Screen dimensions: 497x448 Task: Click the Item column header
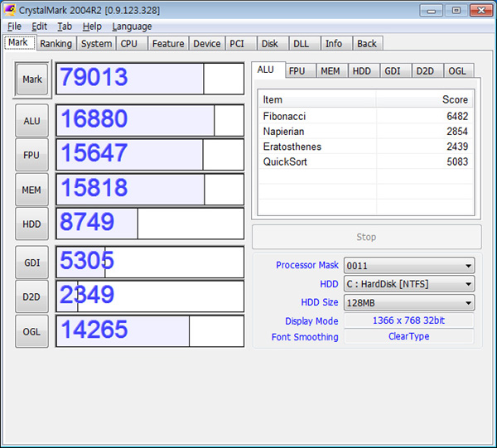tap(317, 99)
